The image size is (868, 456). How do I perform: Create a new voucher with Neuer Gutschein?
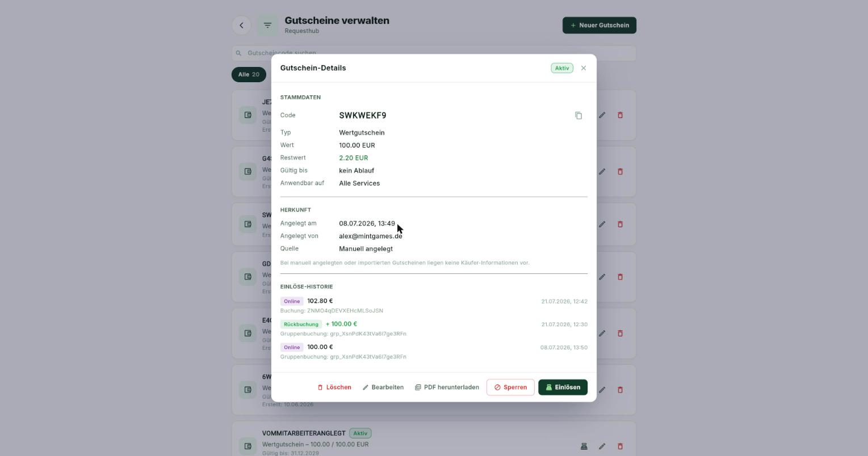click(599, 26)
